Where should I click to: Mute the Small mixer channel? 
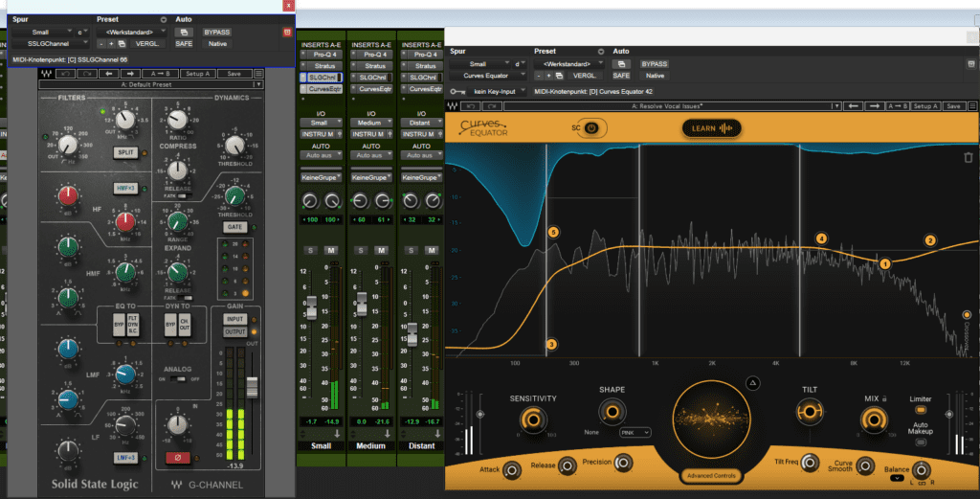(328, 251)
